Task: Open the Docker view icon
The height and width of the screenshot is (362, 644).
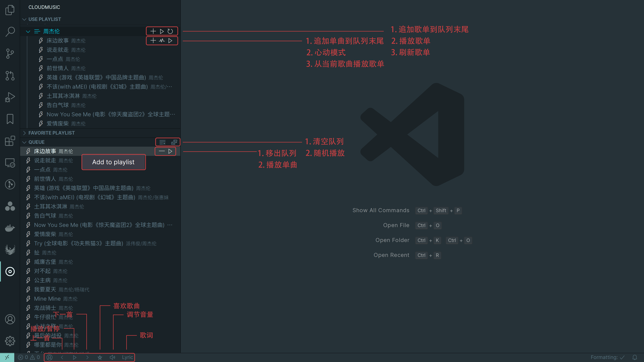Action: click(x=10, y=228)
